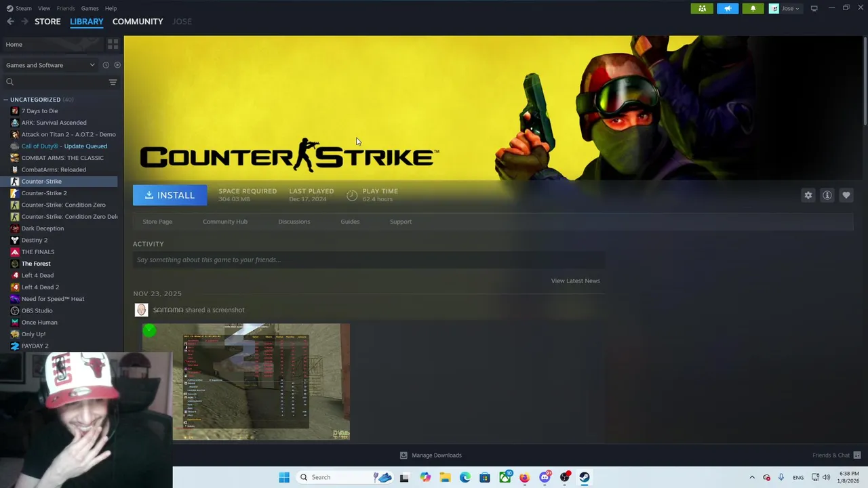Go to the Community tab
The height and width of the screenshot is (488, 868).
click(138, 22)
